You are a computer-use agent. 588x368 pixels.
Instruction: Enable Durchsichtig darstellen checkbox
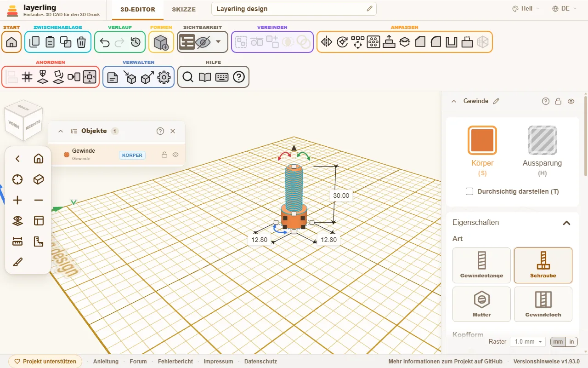469,191
